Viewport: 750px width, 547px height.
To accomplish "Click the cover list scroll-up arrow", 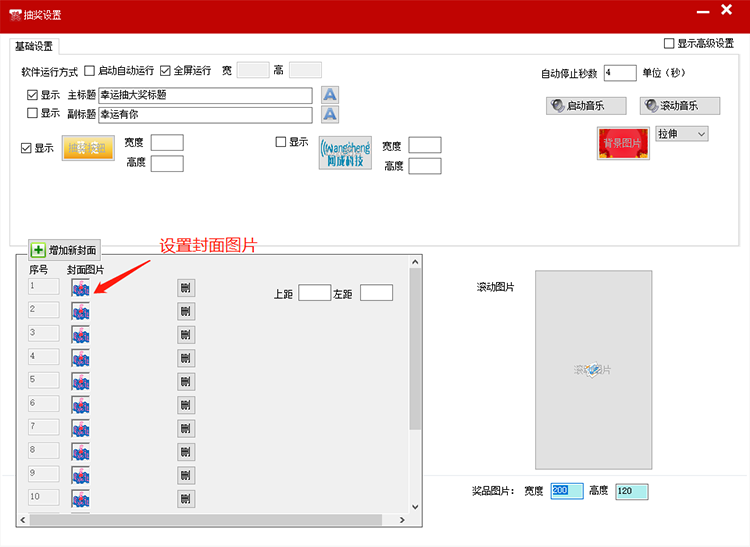I will click(x=415, y=263).
